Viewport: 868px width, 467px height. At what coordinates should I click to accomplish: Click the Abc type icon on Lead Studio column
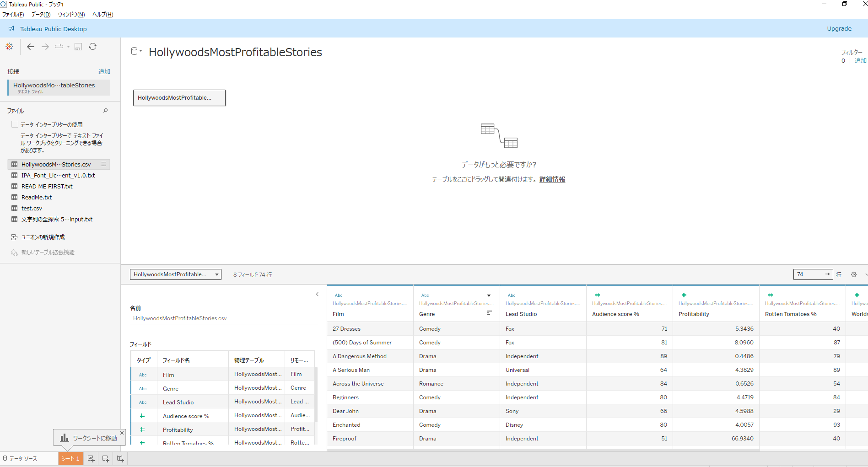pos(512,295)
